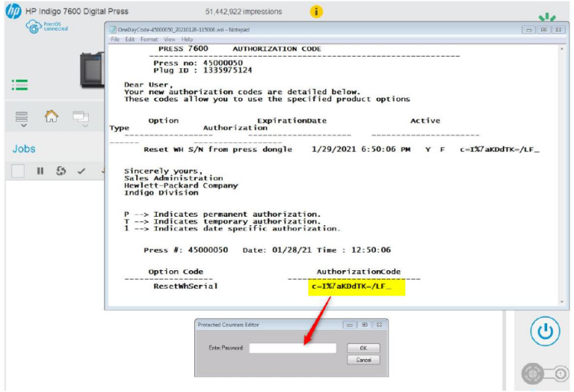Image resolution: width=574 pixels, height=392 pixels.
Task: Click the Plug ID 1335975124 text
Action: (x=203, y=70)
